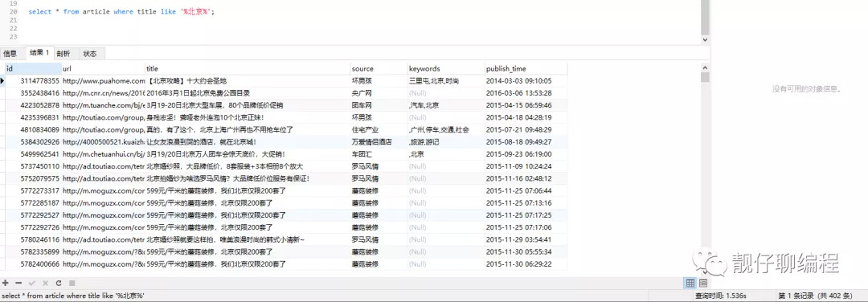Click the title column header
The width and height of the screenshot is (868, 302).
click(248, 68)
